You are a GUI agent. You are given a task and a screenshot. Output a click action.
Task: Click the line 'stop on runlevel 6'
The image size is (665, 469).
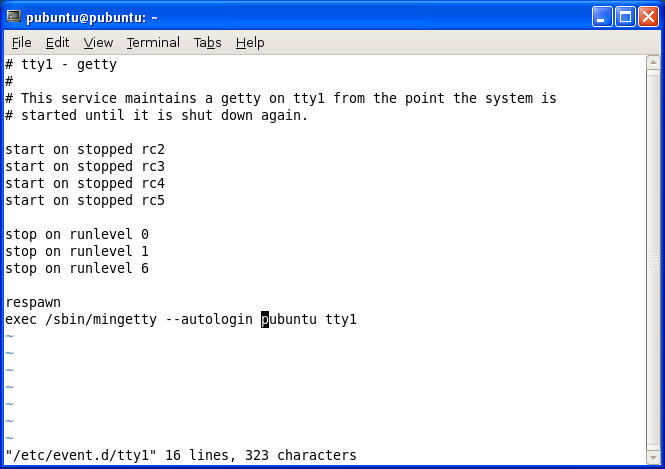77,268
